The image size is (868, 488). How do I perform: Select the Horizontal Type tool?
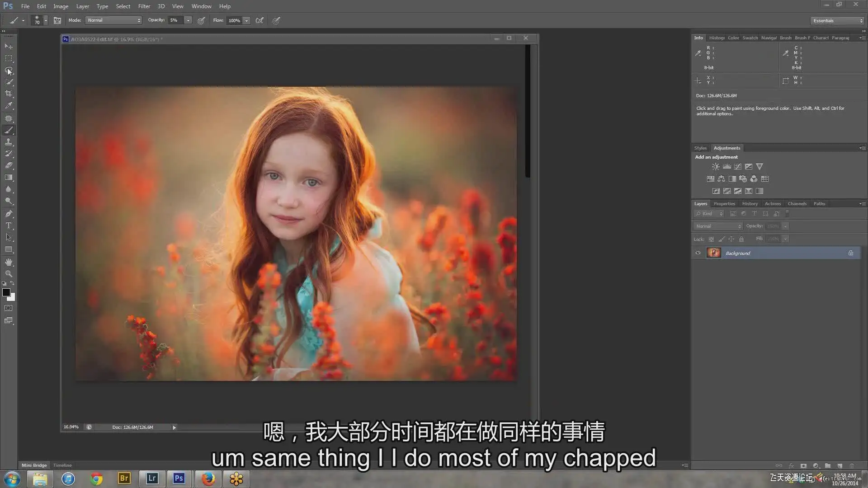(9, 225)
